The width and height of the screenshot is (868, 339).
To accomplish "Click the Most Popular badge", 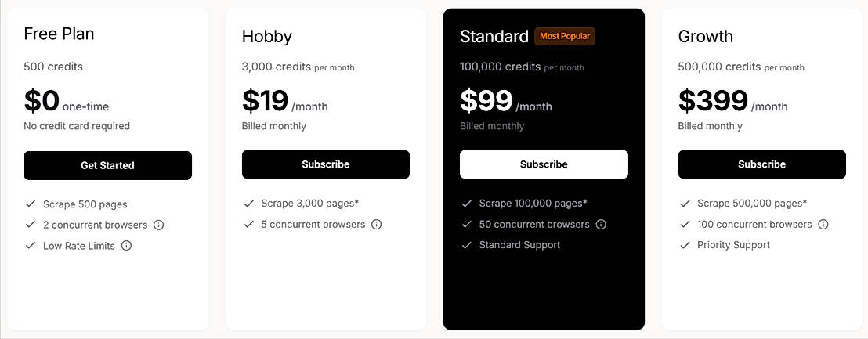I will coord(565,36).
